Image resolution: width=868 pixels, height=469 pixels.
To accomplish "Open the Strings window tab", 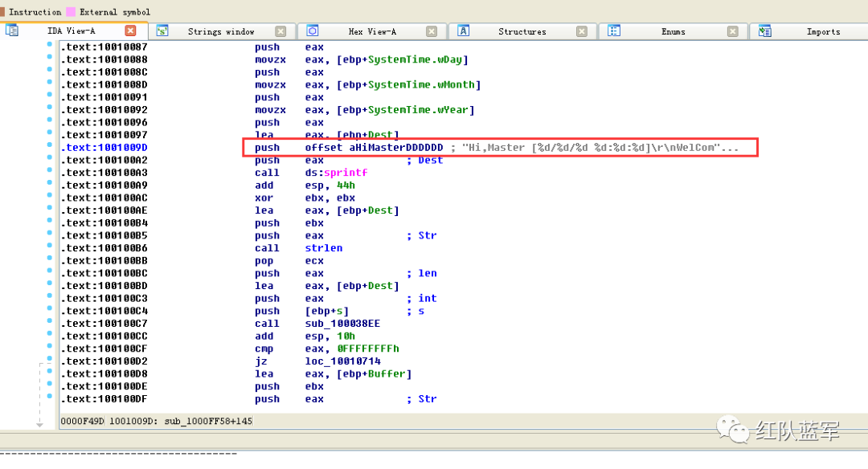I will [x=221, y=31].
